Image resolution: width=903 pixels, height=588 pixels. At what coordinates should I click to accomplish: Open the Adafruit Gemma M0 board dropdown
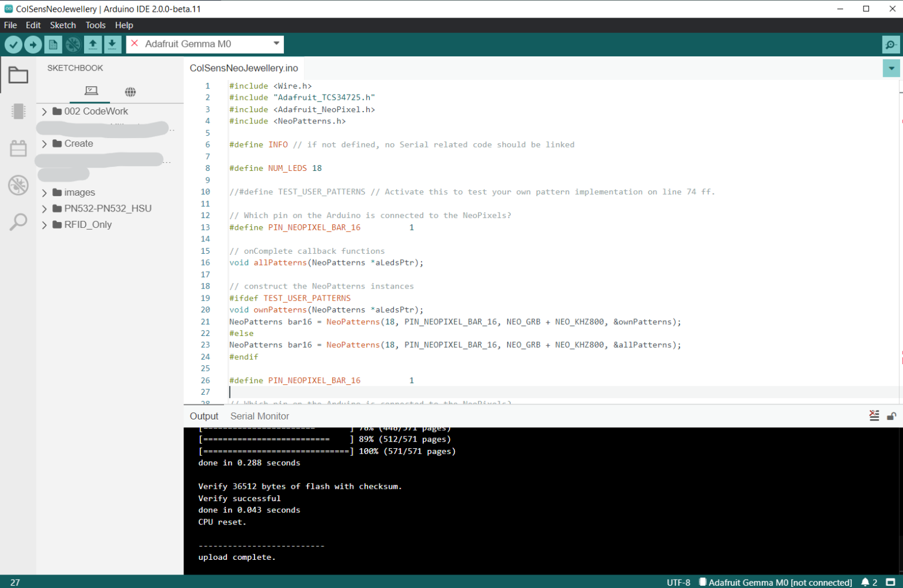(205, 44)
